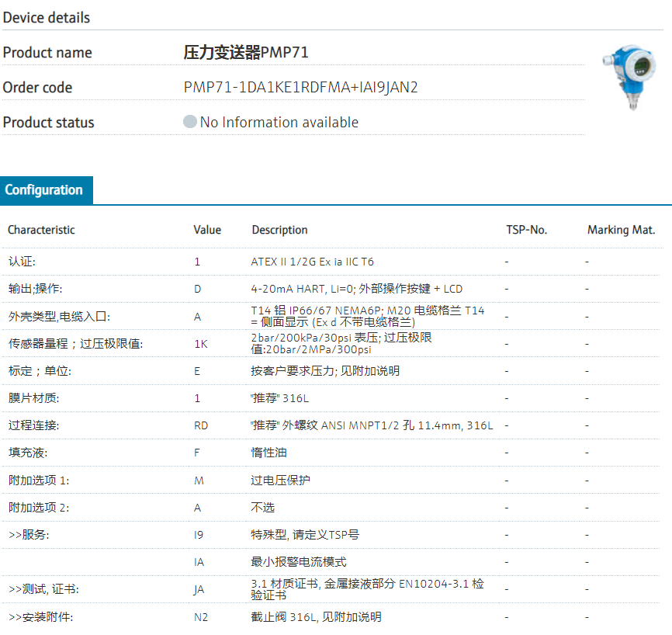Click the No Information available status text
The width and height of the screenshot is (672, 635).
point(279,123)
